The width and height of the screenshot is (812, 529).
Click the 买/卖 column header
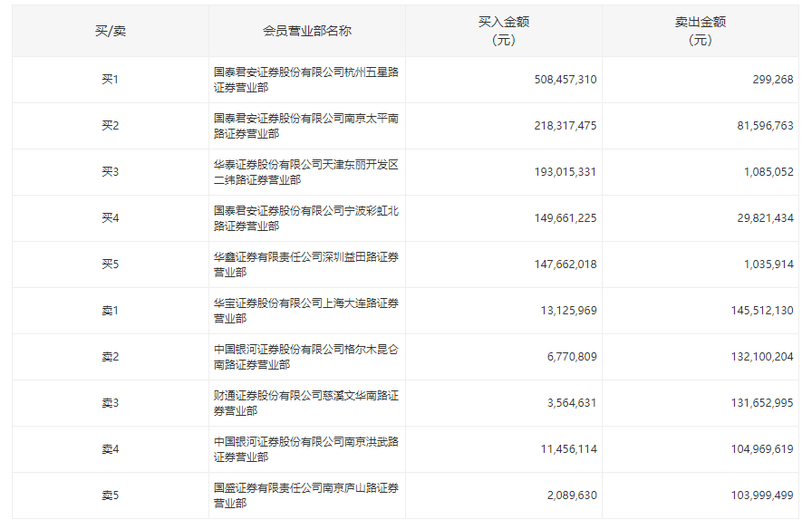click(x=110, y=31)
